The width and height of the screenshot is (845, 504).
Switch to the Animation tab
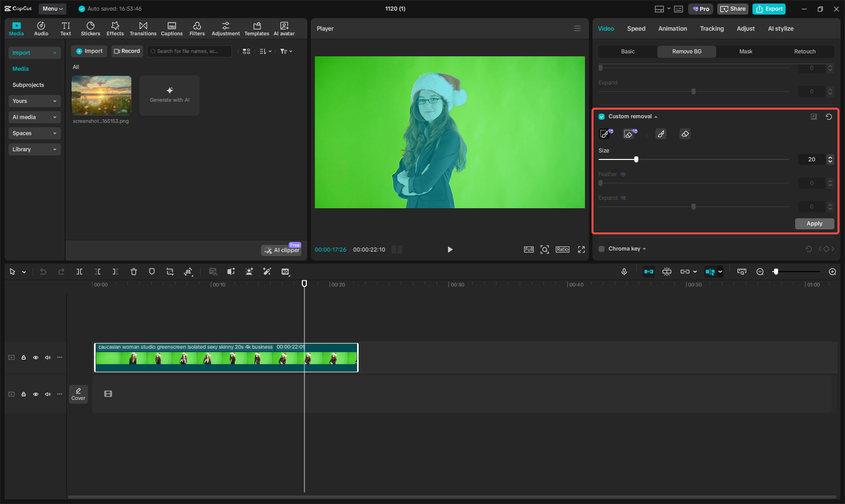(x=672, y=29)
